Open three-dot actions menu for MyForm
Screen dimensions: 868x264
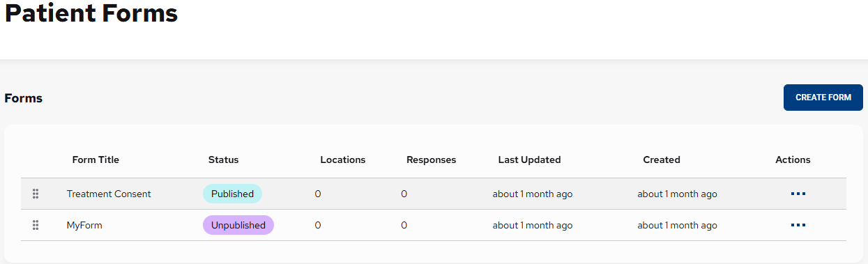pyautogui.click(x=798, y=225)
